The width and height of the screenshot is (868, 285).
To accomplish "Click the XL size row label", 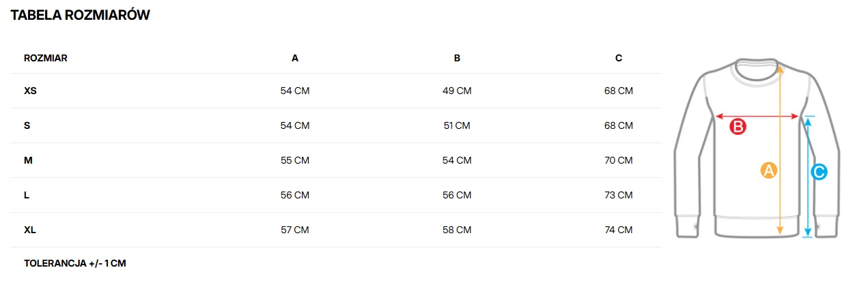I will click(30, 230).
